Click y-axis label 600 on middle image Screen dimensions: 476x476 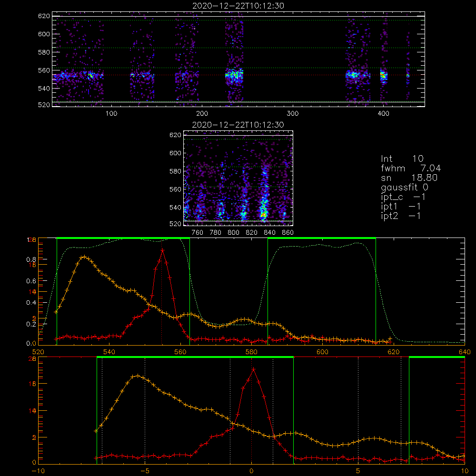[x=175, y=153]
